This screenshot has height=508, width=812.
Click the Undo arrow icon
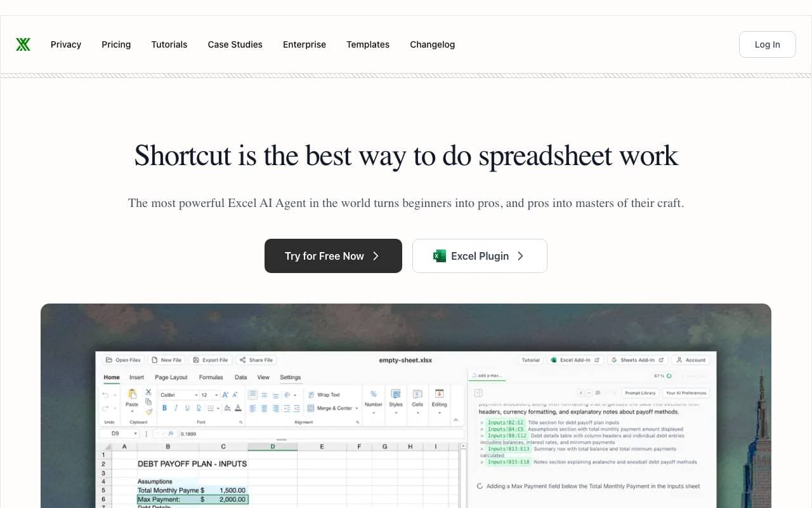(x=105, y=395)
